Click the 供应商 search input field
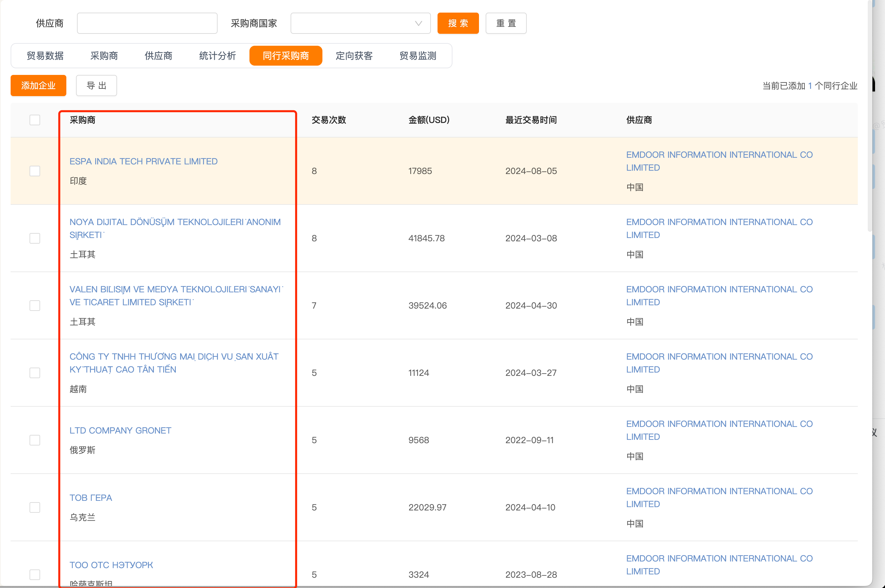The height and width of the screenshot is (588, 885). pos(147,23)
